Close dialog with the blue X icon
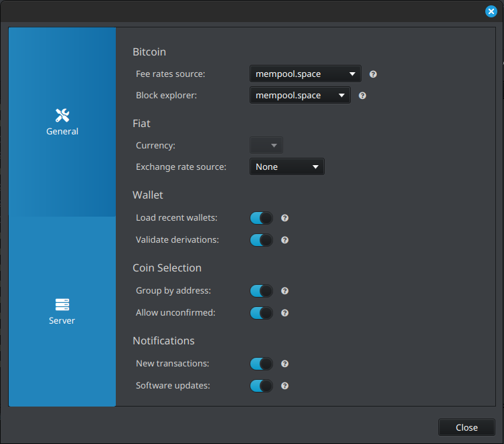The width and height of the screenshot is (504, 444). coord(491,11)
